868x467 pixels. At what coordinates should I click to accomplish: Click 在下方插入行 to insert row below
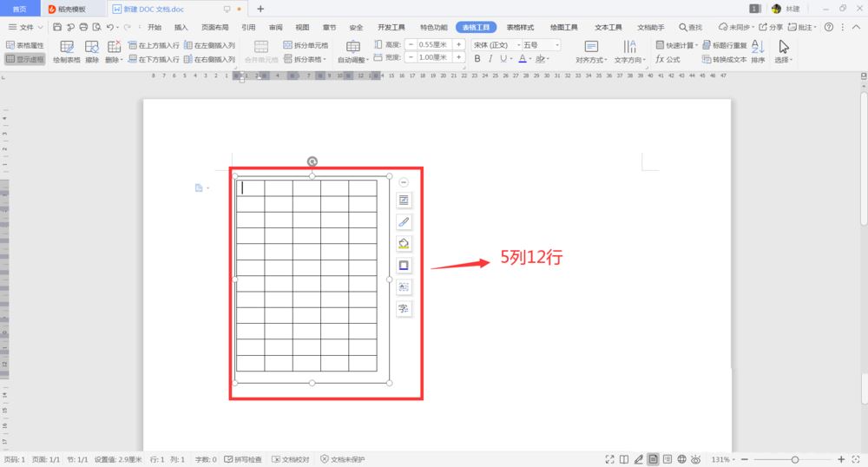pos(154,59)
